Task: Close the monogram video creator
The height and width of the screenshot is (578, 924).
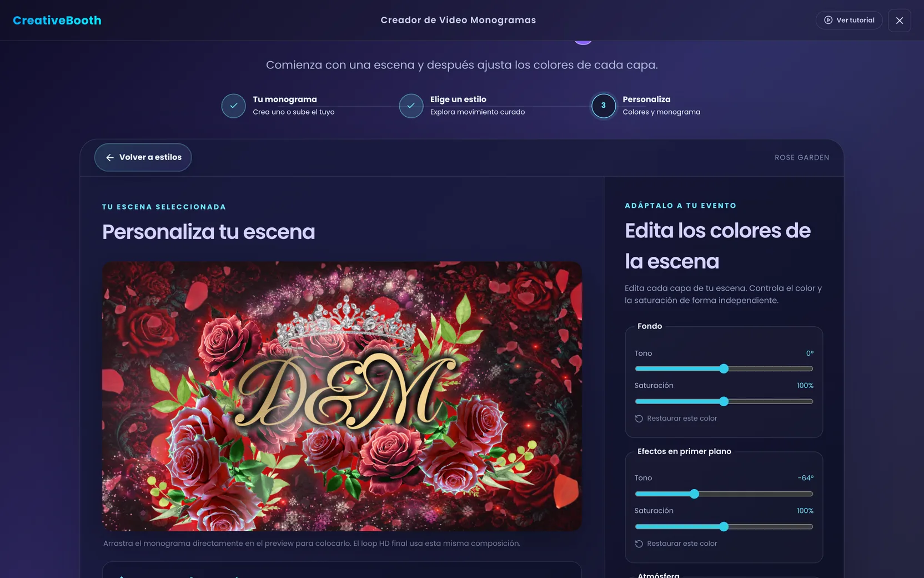Action: click(900, 21)
